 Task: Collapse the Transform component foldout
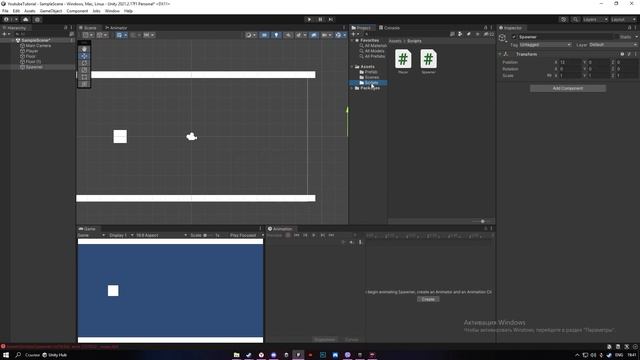point(500,54)
